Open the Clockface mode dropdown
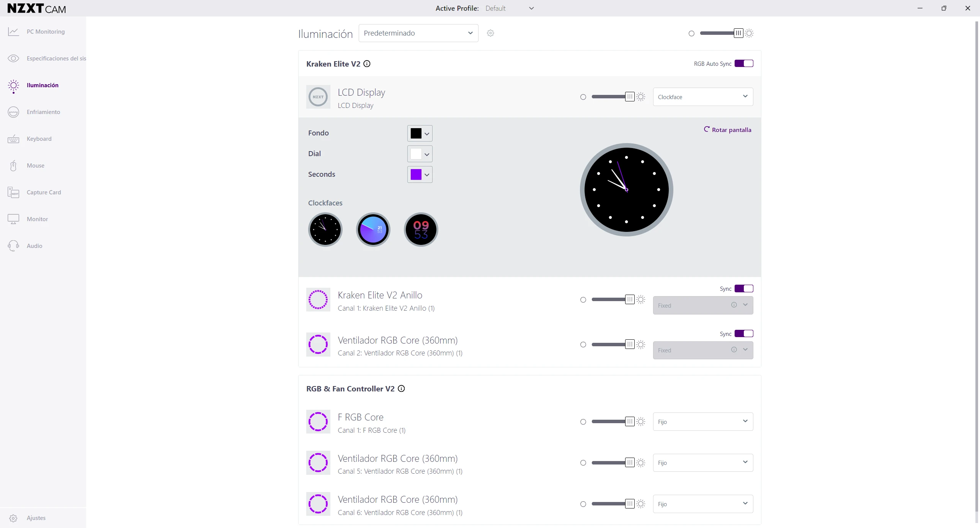 pyautogui.click(x=703, y=97)
